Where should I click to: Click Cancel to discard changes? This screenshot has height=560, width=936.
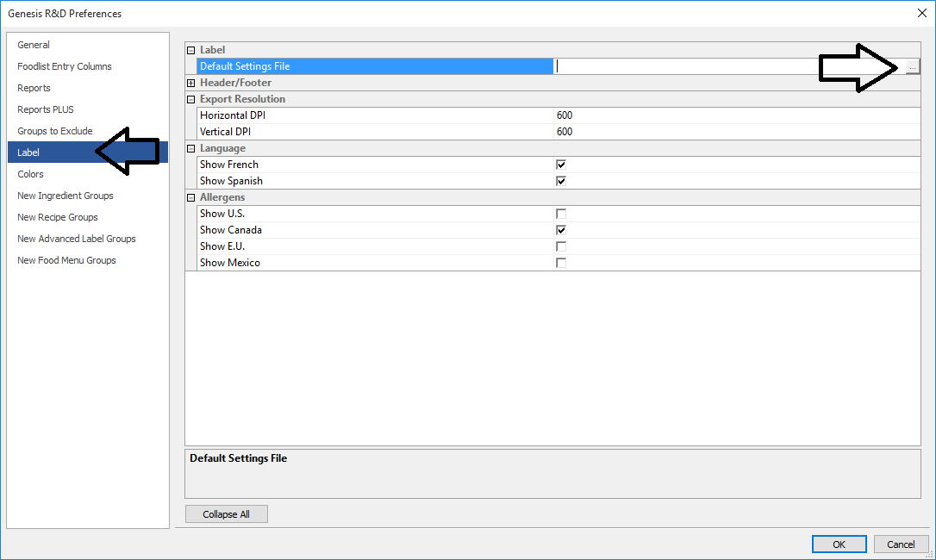tap(900, 544)
